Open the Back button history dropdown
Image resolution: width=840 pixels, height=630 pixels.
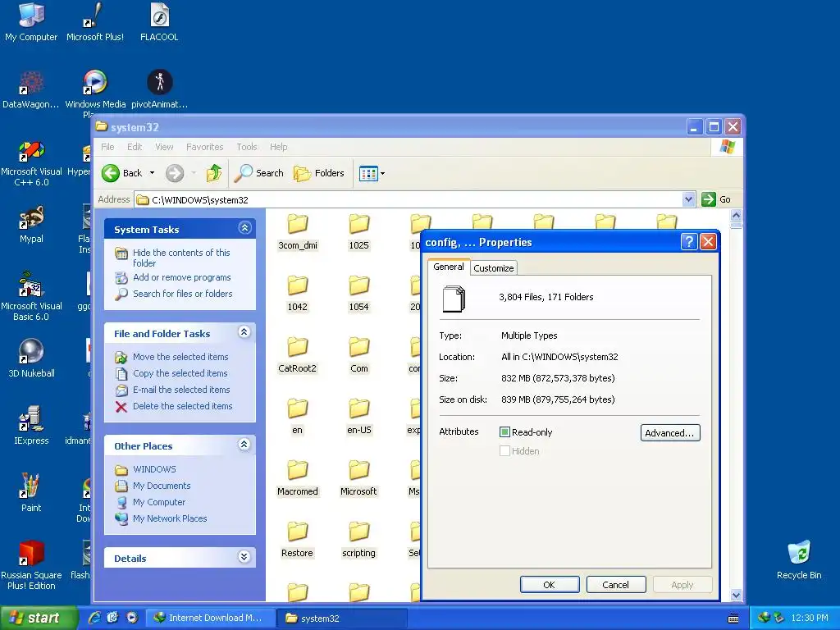152,173
